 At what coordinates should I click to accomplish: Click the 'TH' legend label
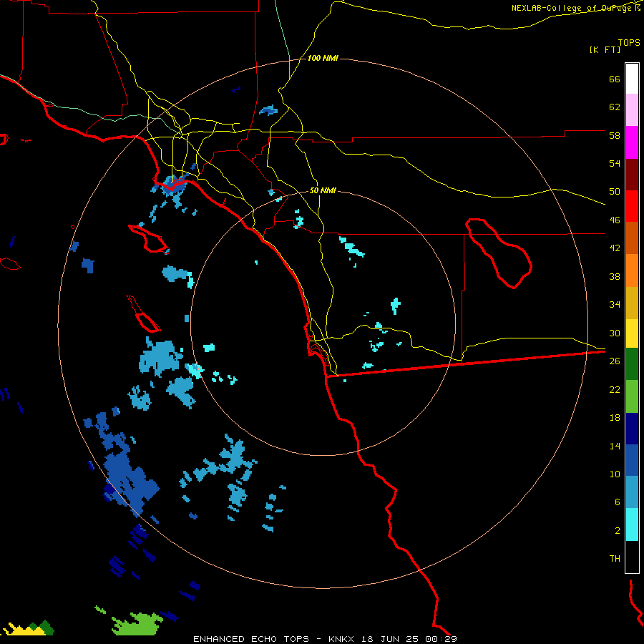click(615, 558)
